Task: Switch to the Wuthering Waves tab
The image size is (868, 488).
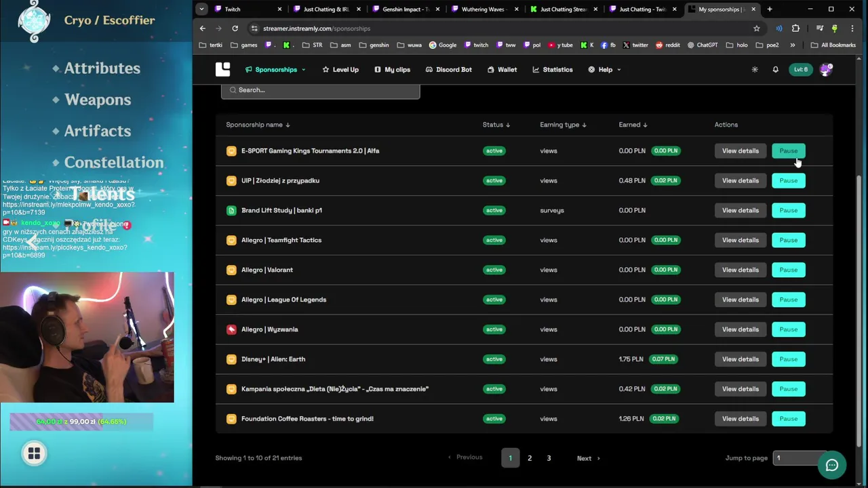Action: click(x=484, y=9)
